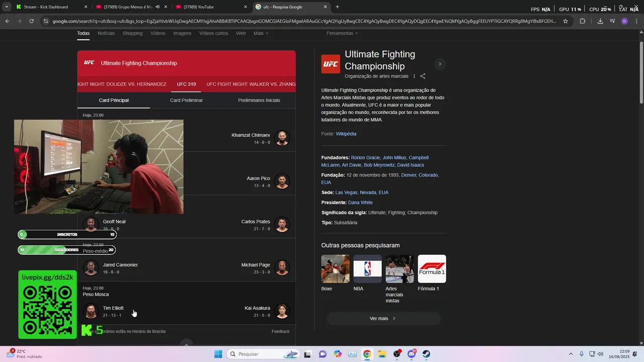Screen dimensions: 644x362
Task: Click the taskbar Pesquisar search box
Action: coord(263,354)
